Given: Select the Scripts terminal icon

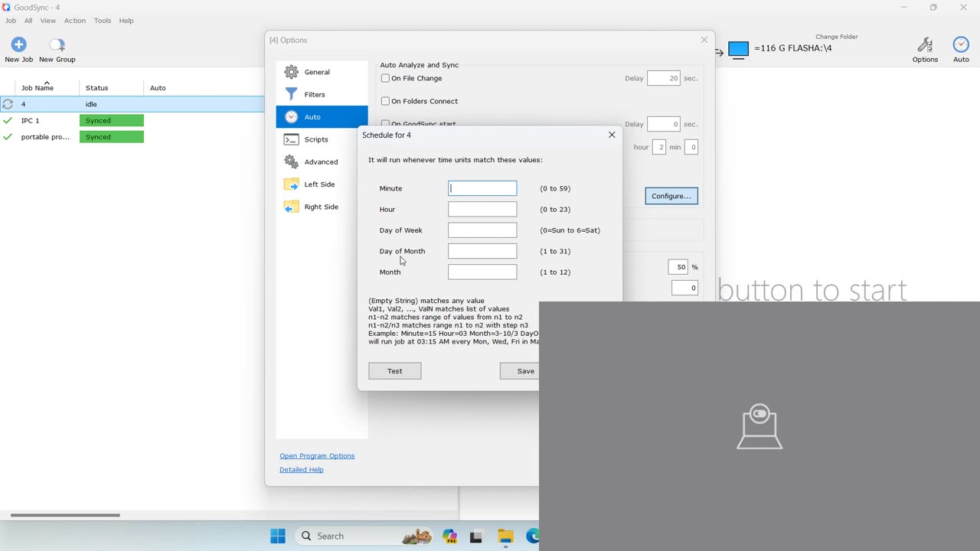Looking at the screenshot, I should click(x=291, y=139).
